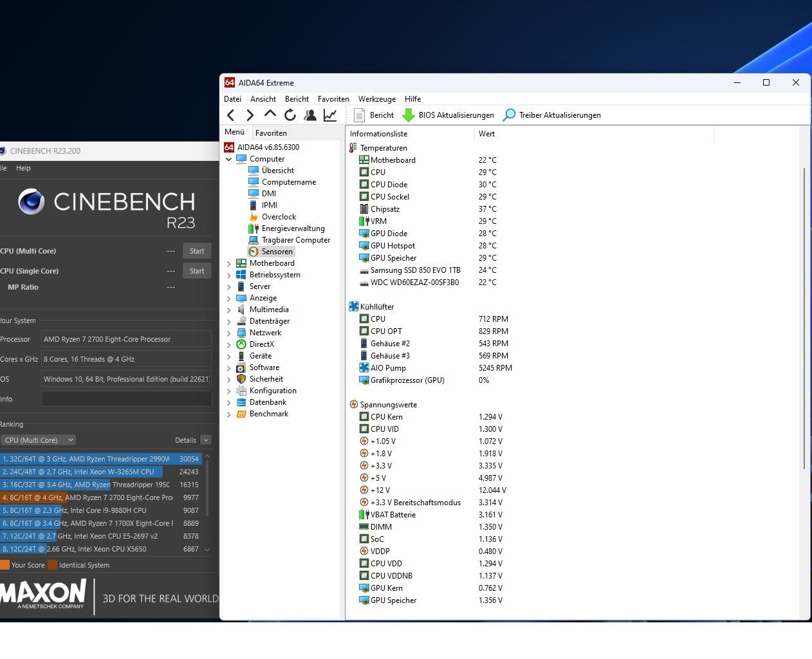
Task: Click the Back arrow in AIDA64 toolbar
Action: [231, 115]
